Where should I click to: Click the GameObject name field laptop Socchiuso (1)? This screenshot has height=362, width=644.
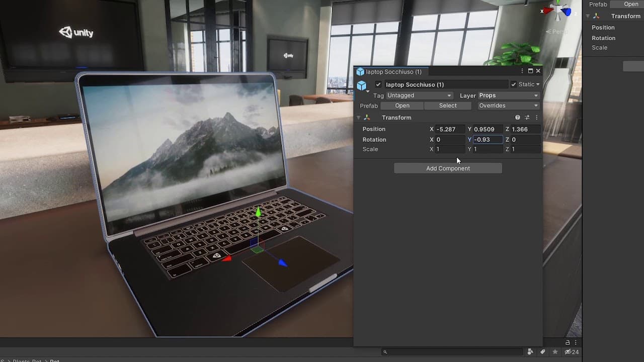click(446, 84)
